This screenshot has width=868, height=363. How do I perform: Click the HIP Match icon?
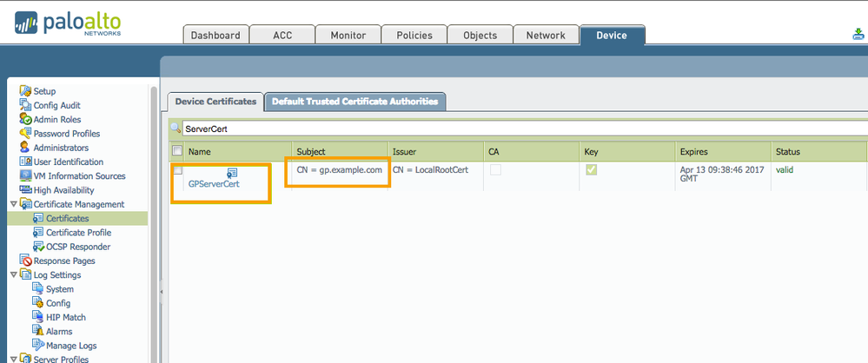(38, 317)
